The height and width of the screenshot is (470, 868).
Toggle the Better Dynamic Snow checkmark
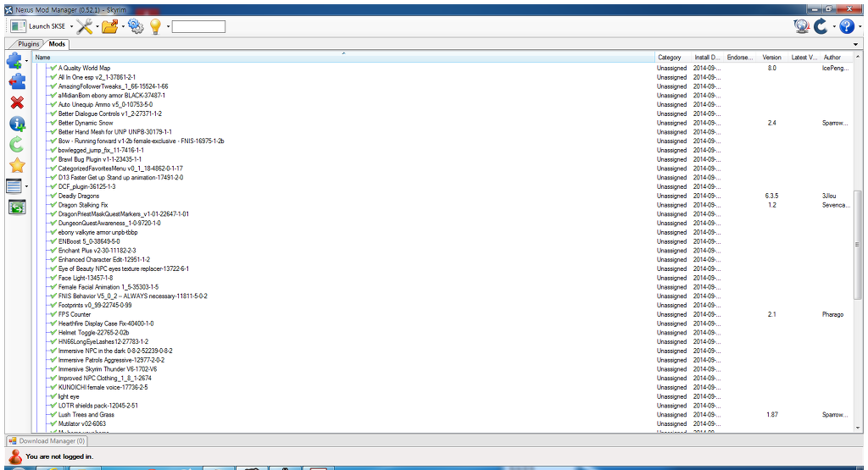pyautogui.click(x=53, y=123)
